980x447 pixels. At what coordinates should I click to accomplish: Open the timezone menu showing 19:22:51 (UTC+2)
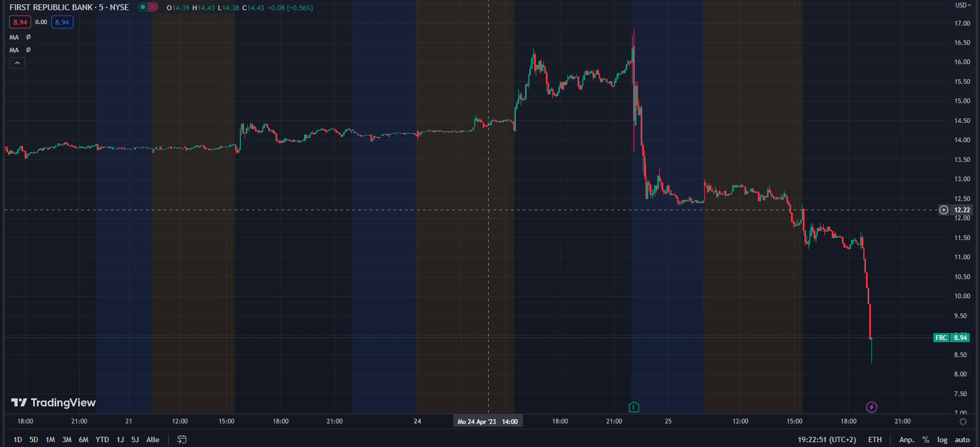point(827,440)
